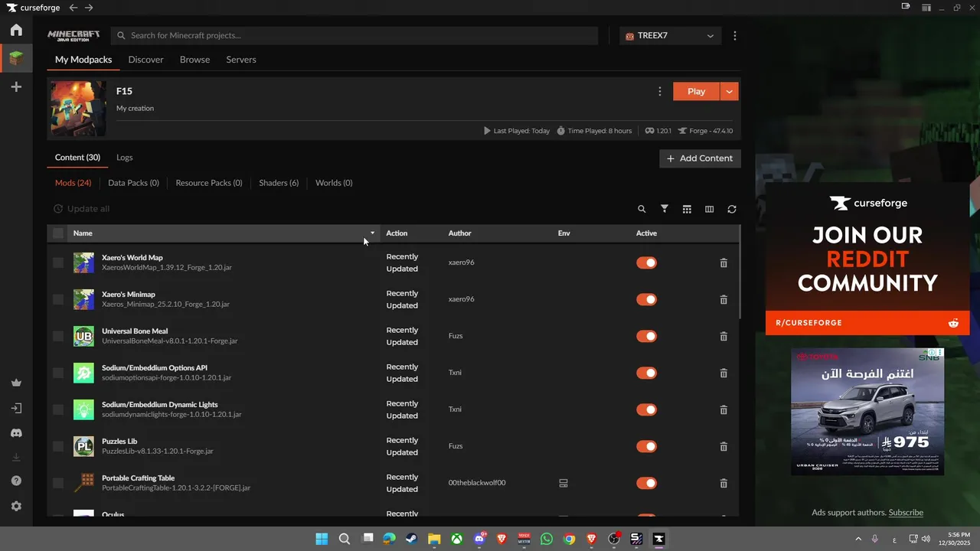This screenshot has width=980, height=551.
Task: Click the Subscribe link under ads
Action: pyautogui.click(x=906, y=512)
